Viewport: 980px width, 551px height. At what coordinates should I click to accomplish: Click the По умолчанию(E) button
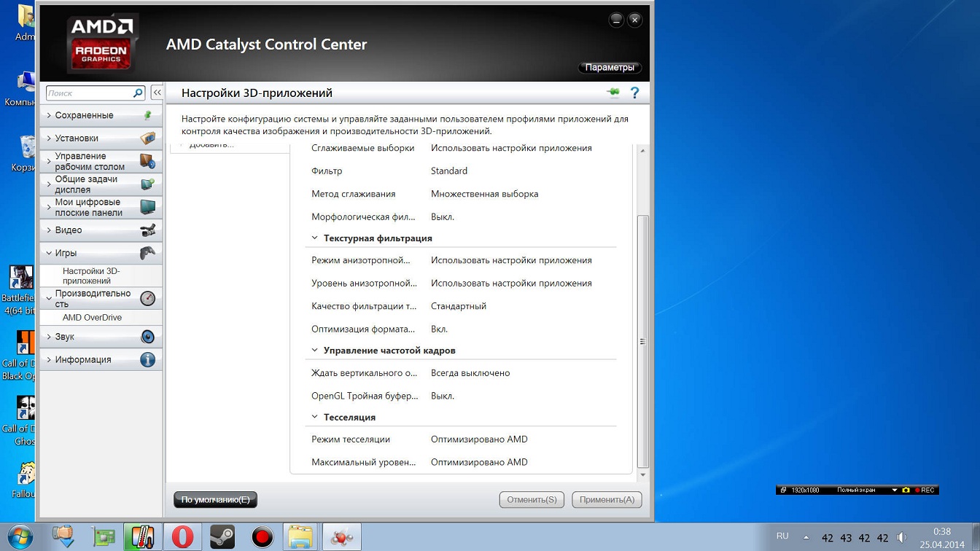[x=215, y=500]
